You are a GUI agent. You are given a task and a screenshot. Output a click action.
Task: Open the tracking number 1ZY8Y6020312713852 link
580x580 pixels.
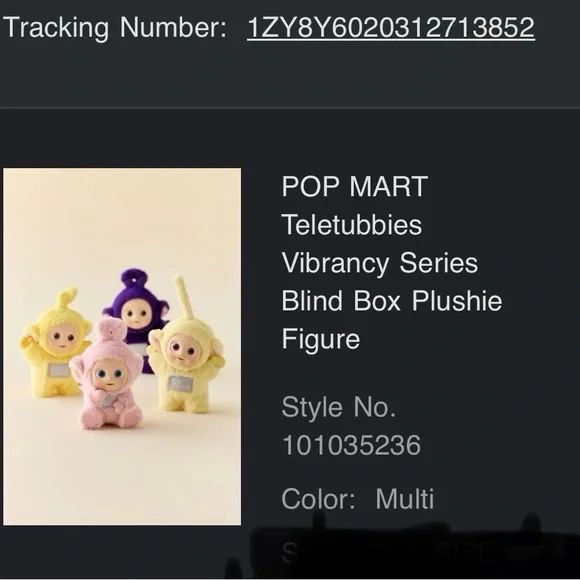(x=391, y=28)
